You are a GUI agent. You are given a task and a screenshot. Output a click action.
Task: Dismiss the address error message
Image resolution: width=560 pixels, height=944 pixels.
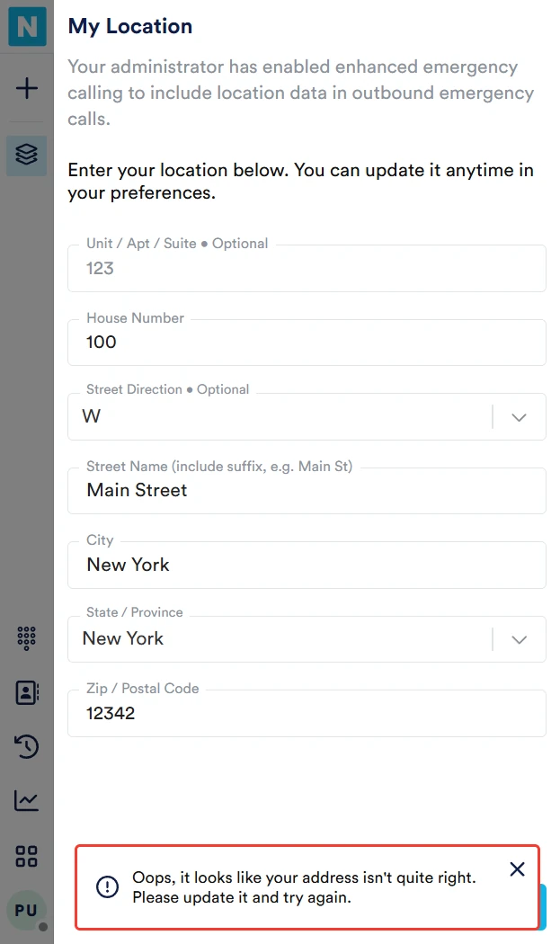pyautogui.click(x=517, y=868)
